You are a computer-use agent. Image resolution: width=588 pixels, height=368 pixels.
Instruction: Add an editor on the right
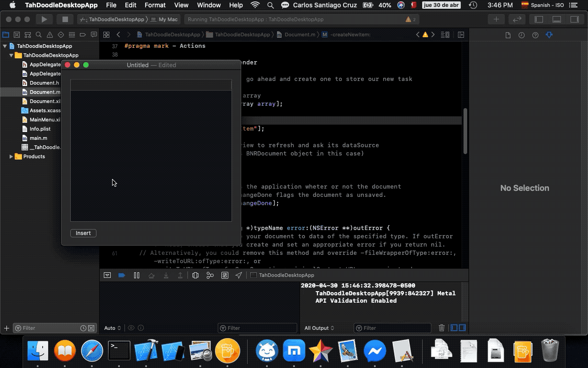click(x=461, y=34)
